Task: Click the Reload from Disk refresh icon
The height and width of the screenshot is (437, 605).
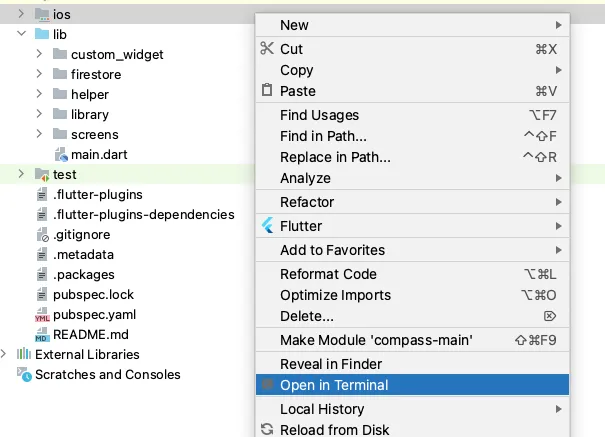Action: point(267,430)
